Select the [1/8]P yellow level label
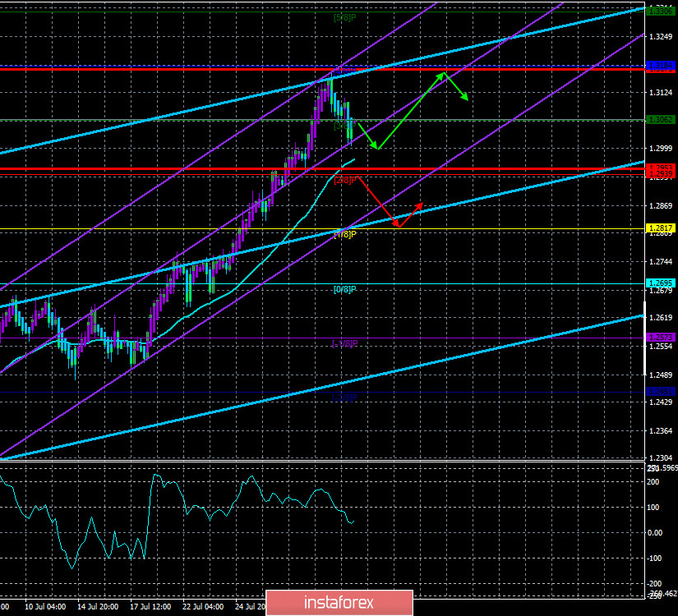The image size is (678, 616). [x=344, y=234]
